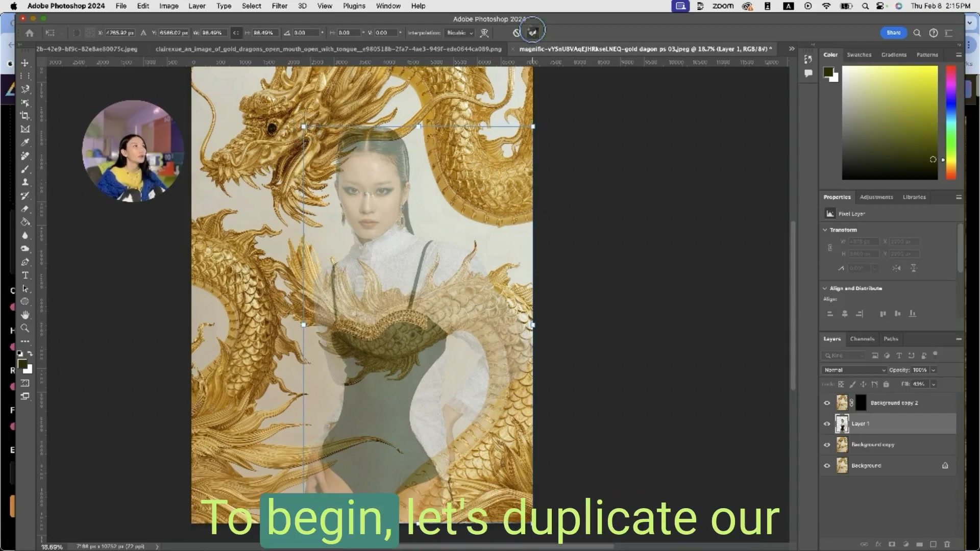Open the Filter menu
The width and height of the screenshot is (980, 551).
279,6
